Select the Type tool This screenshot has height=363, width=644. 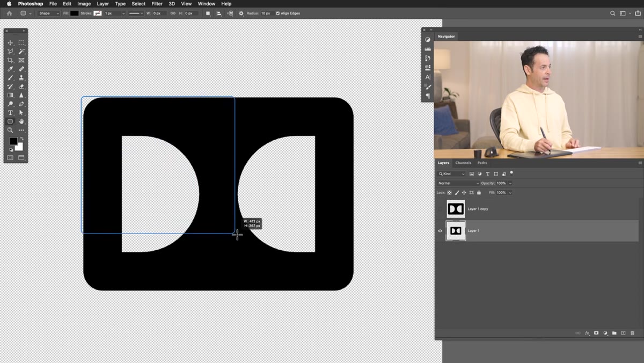click(10, 113)
